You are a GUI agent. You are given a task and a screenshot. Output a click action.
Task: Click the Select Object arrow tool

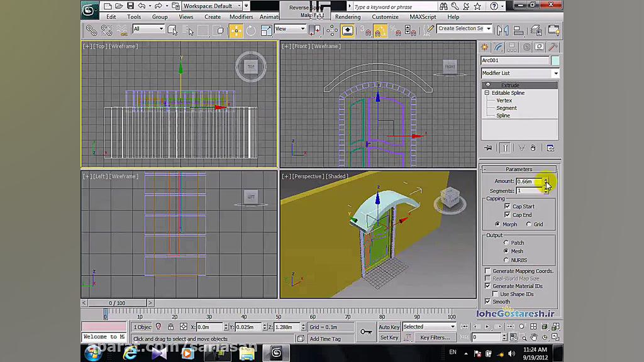(172, 30)
